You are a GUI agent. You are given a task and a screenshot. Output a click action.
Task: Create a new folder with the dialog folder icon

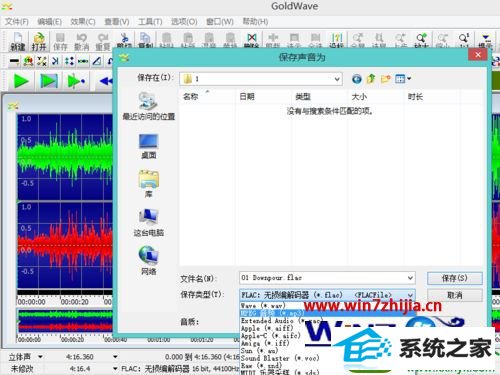tap(386, 79)
